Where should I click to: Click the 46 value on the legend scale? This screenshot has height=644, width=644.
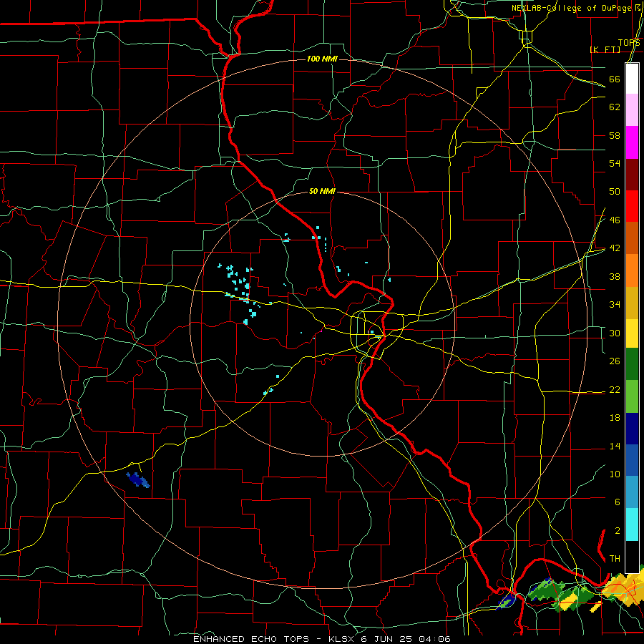point(615,220)
